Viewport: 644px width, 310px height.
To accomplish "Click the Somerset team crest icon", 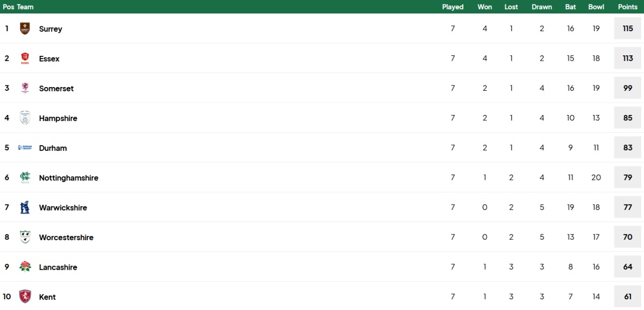I will point(25,88).
